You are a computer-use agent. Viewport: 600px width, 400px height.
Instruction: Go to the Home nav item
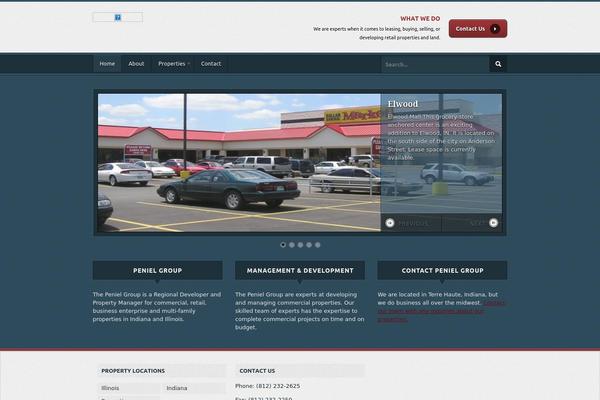tap(107, 64)
